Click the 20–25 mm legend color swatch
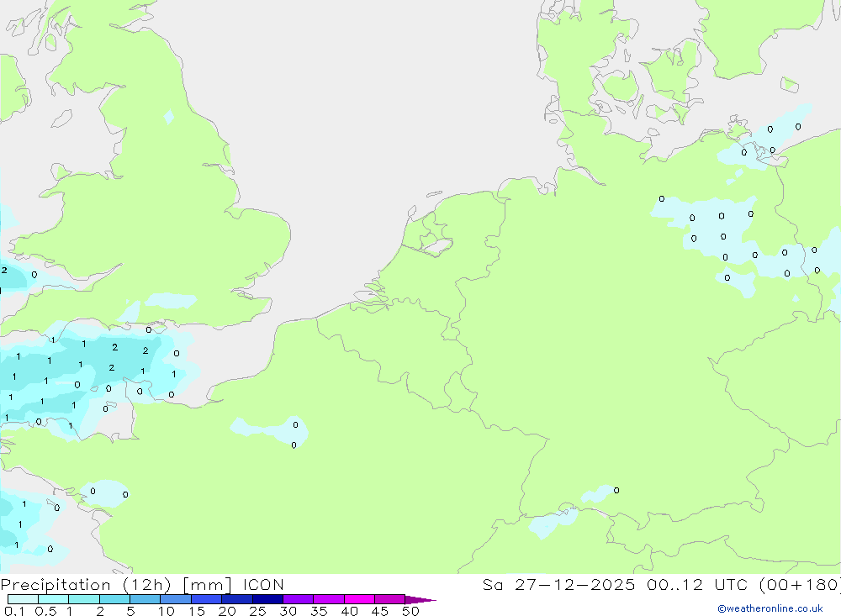Image resolution: width=841 pixels, height=616 pixels. point(237,599)
